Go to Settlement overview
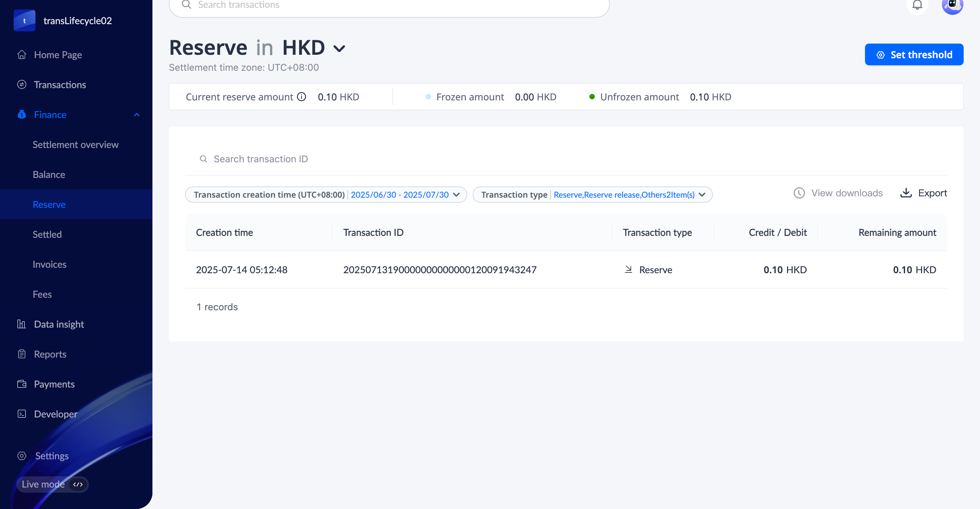Screen dimensions: 980x509 pyautogui.click(x=75, y=145)
